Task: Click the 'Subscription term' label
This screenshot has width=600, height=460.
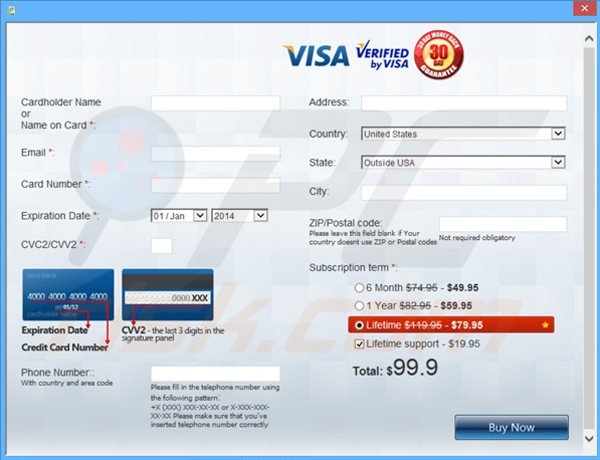Action: pos(353,268)
